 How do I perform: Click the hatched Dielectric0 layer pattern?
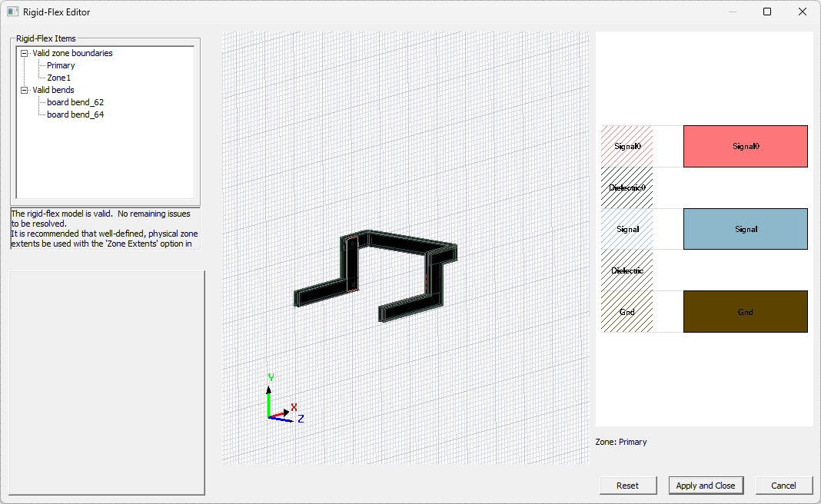(x=627, y=187)
